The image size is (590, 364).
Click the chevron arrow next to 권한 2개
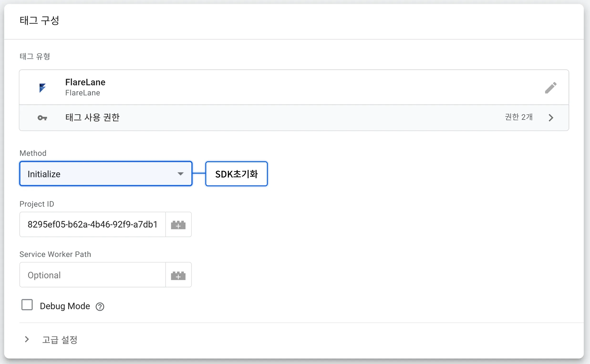tap(551, 118)
